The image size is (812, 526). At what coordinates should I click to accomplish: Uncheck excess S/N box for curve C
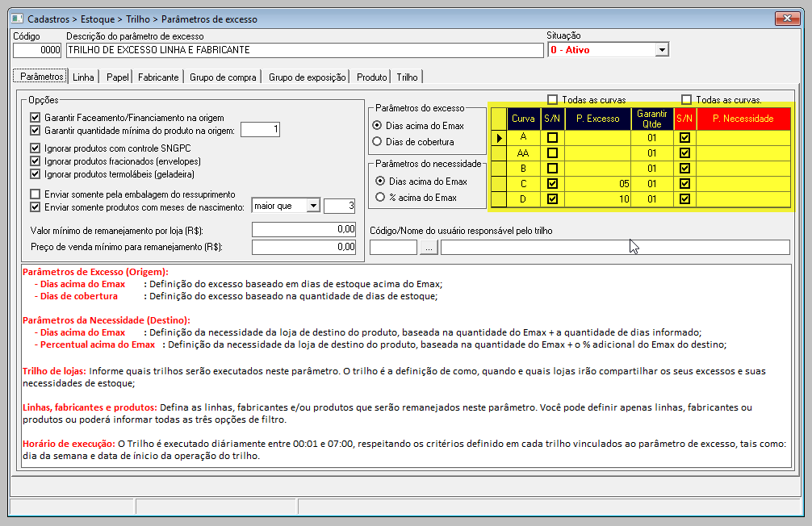point(553,184)
